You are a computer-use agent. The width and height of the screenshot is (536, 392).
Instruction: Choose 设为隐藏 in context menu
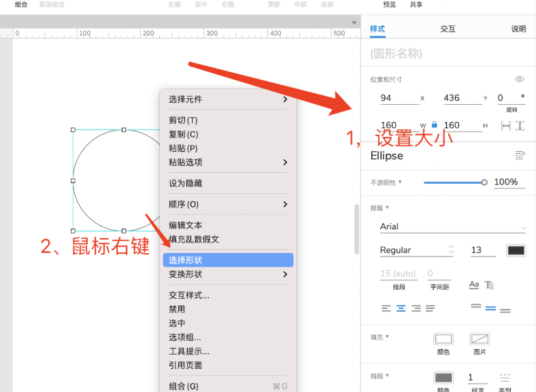pos(228,183)
